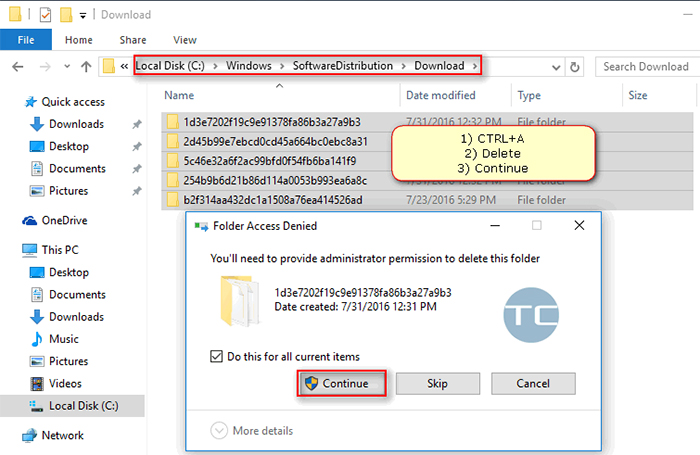This screenshot has height=455, width=700.
Task: Sort by Date modified column
Action: point(441,95)
